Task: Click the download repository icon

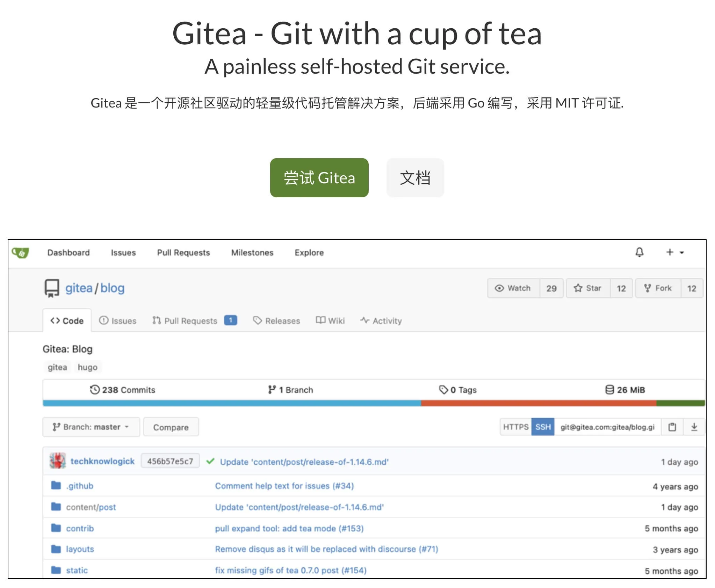Action: (694, 427)
